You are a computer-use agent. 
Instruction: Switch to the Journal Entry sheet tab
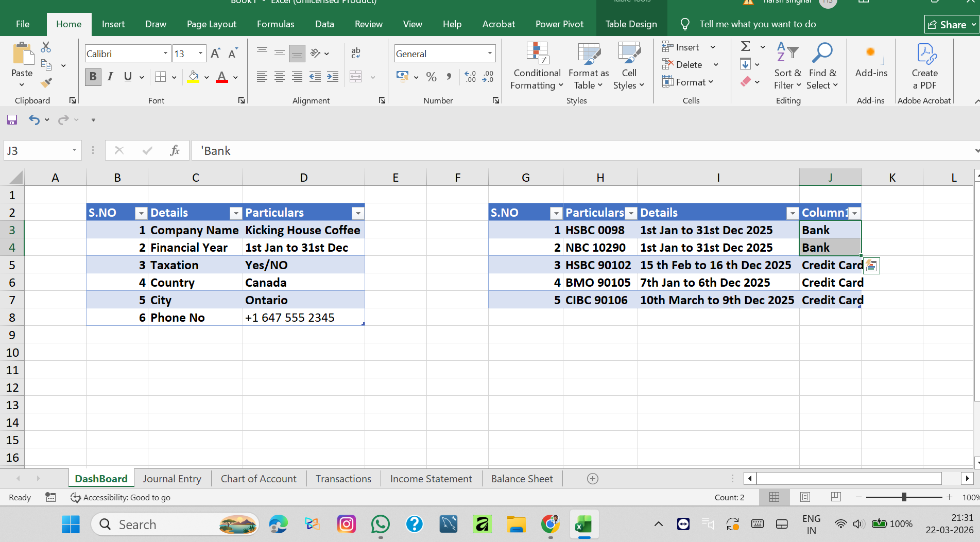[x=172, y=479]
